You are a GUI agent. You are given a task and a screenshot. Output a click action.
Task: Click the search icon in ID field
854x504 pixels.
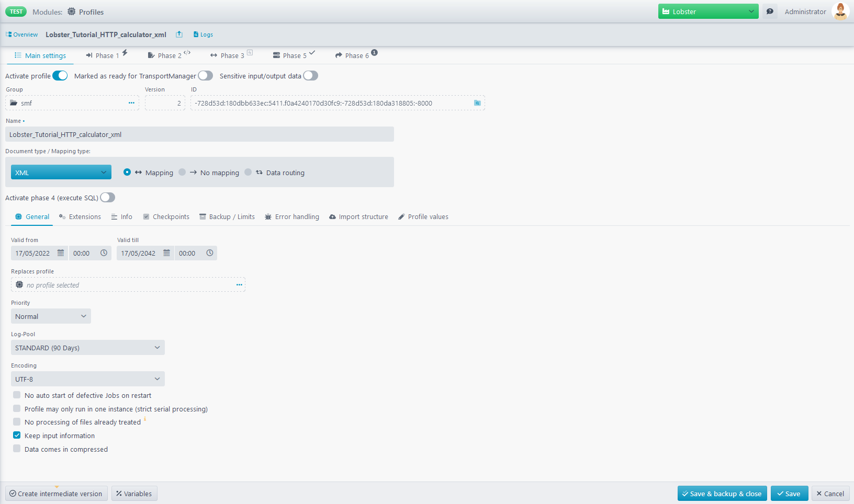[x=477, y=103]
